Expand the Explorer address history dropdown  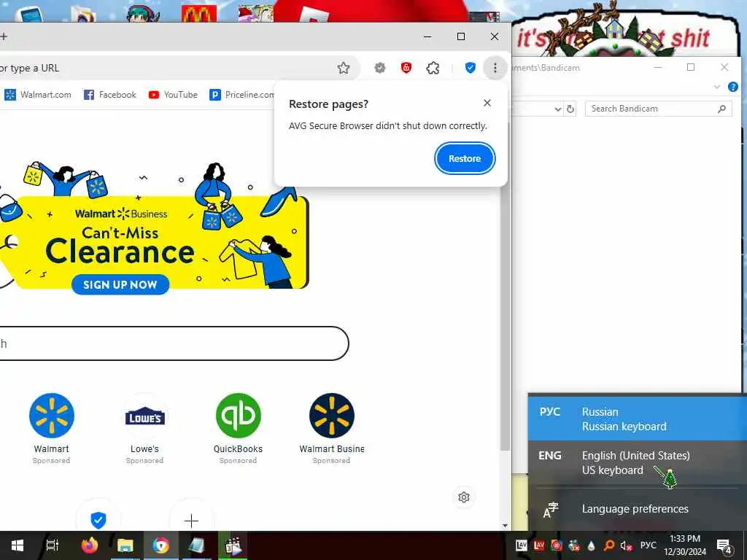click(x=557, y=109)
